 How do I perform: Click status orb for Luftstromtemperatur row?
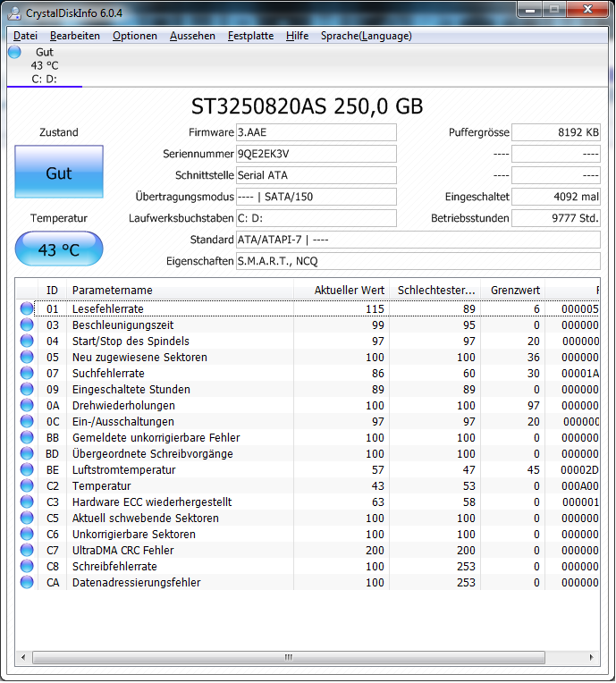(x=27, y=469)
